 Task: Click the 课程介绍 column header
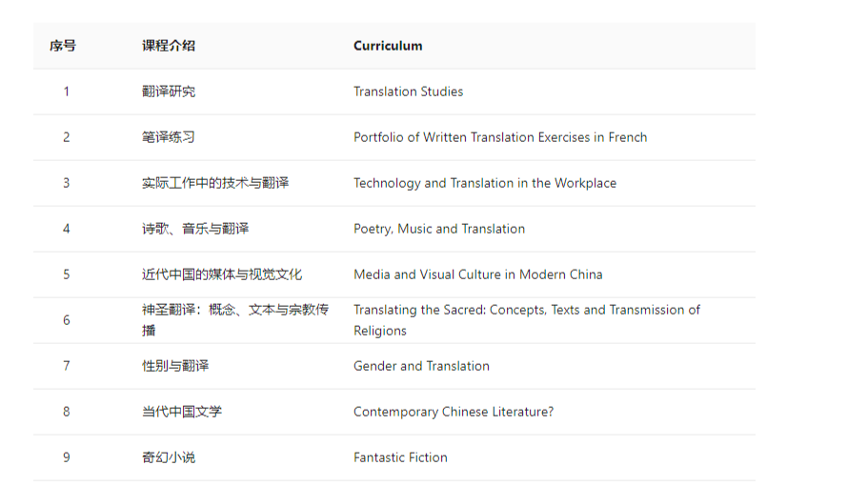pyautogui.click(x=169, y=46)
